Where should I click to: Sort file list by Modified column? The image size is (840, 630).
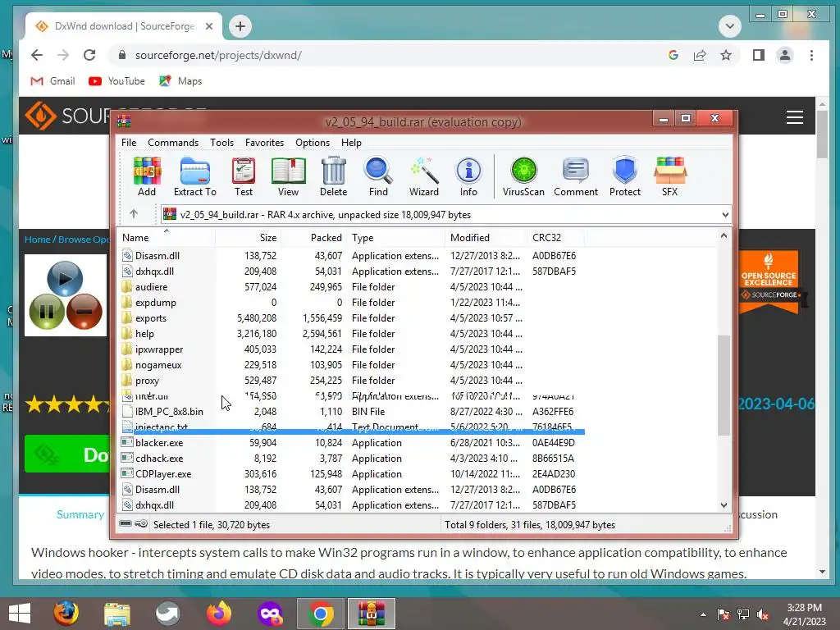(x=486, y=237)
